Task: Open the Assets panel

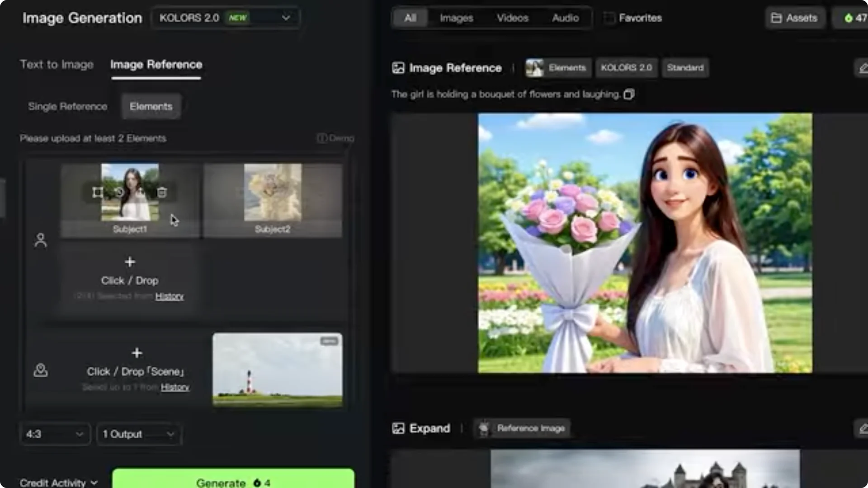Action: [795, 18]
